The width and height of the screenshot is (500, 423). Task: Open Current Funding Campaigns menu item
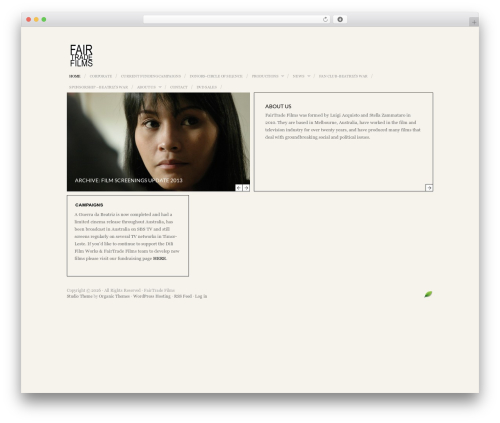point(151,76)
